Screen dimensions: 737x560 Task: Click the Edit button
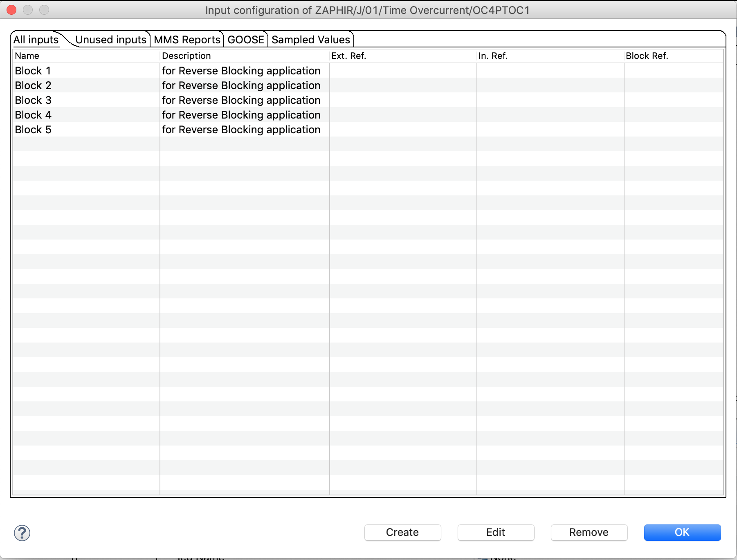click(x=496, y=532)
